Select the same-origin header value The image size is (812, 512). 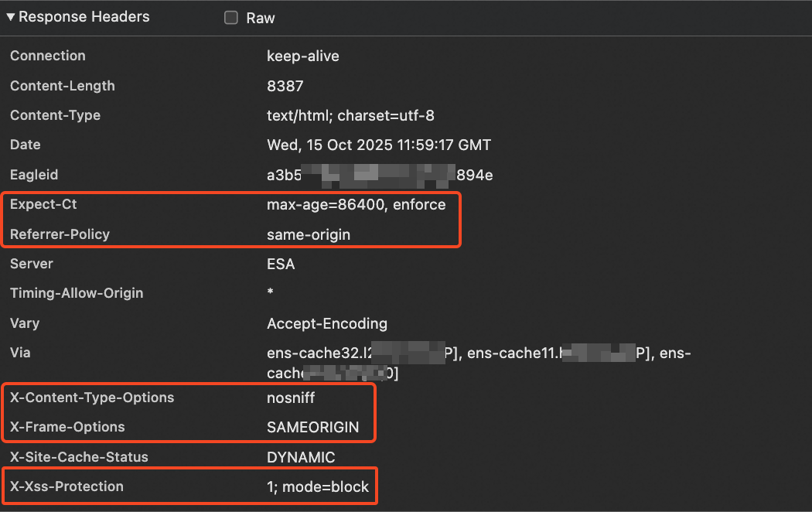tap(309, 234)
